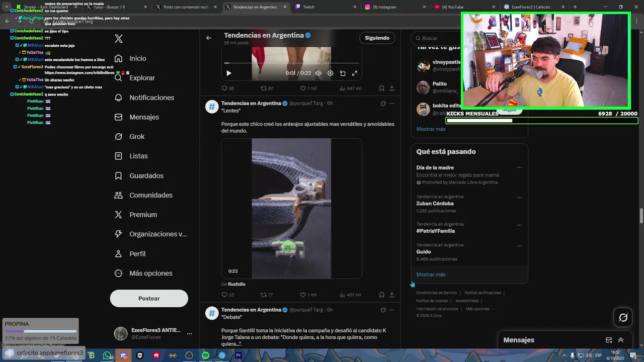Open options for Zuban Córdoba trend
This screenshot has height=362, width=644.
(519, 198)
